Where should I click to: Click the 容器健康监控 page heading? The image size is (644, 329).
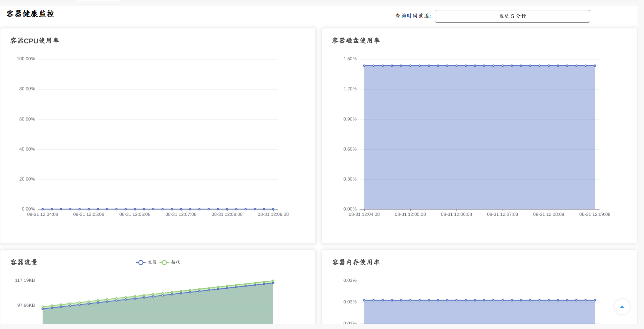pos(30,14)
